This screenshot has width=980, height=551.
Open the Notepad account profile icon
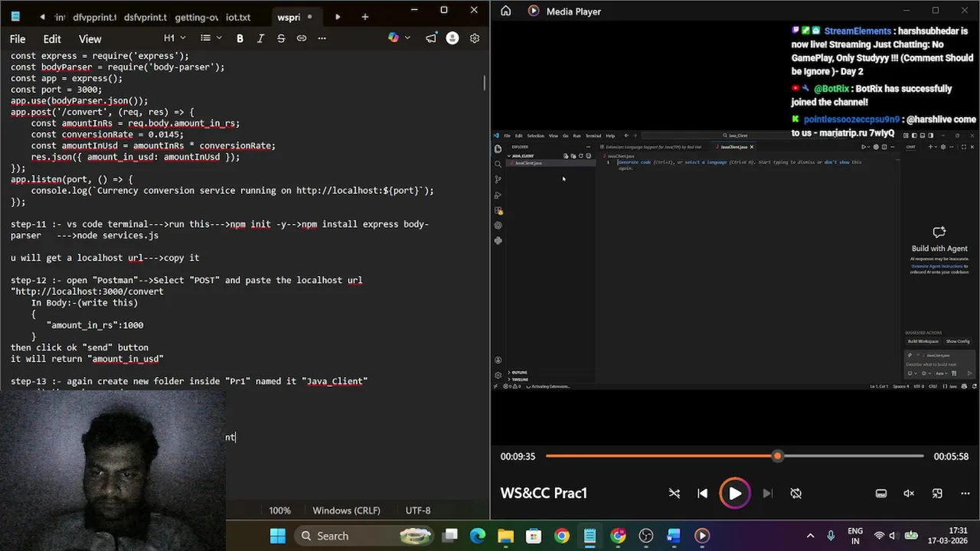(x=452, y=38)
